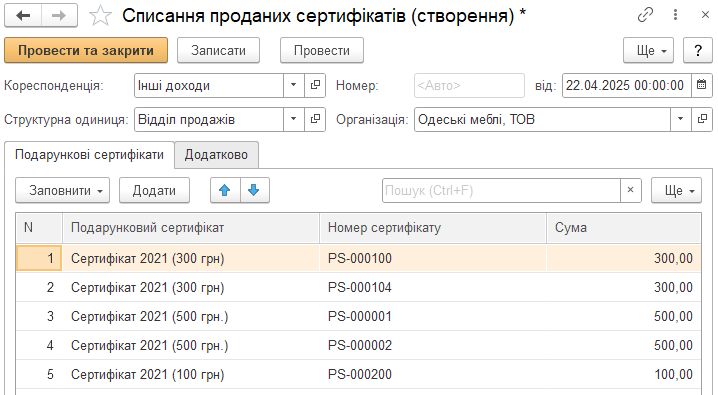This screenshot has height=395, width=718.
Task: Select the 100,00 amount cell
Action: tap(624, 374)
